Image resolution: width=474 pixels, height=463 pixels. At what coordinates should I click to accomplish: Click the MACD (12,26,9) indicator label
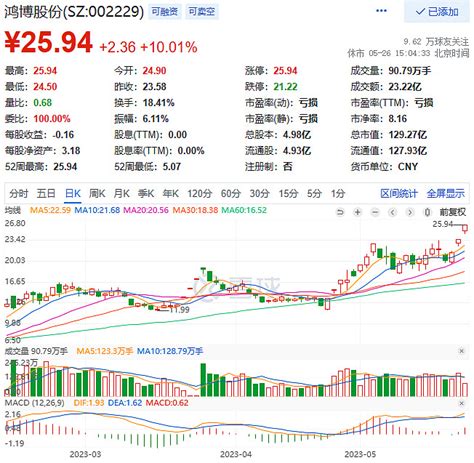tap(34, 403)
